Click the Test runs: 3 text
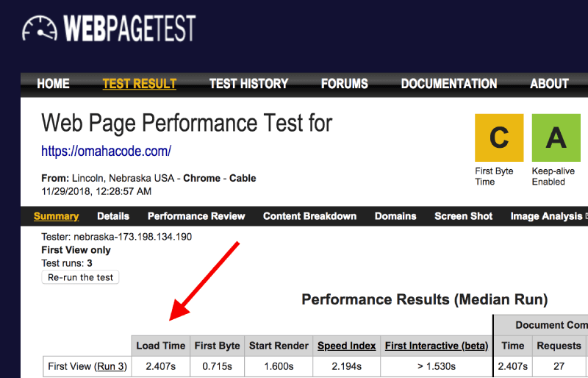The height and width of the screenshot is (378, 588). point(67,263)
